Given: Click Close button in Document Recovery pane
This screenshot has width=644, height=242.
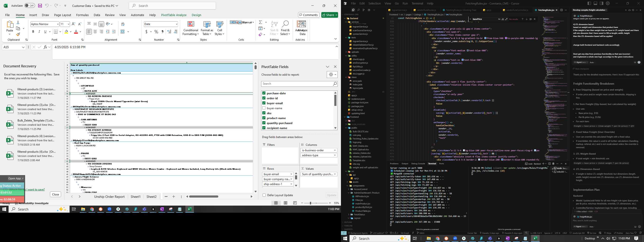Looking at the screenshot, I should coord(55,194).
